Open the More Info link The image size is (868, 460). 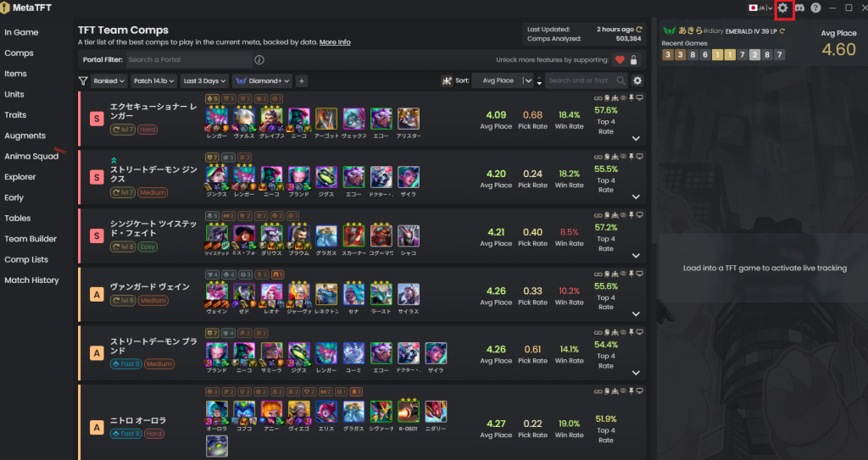pyautogui.click(x=335, y=42)
